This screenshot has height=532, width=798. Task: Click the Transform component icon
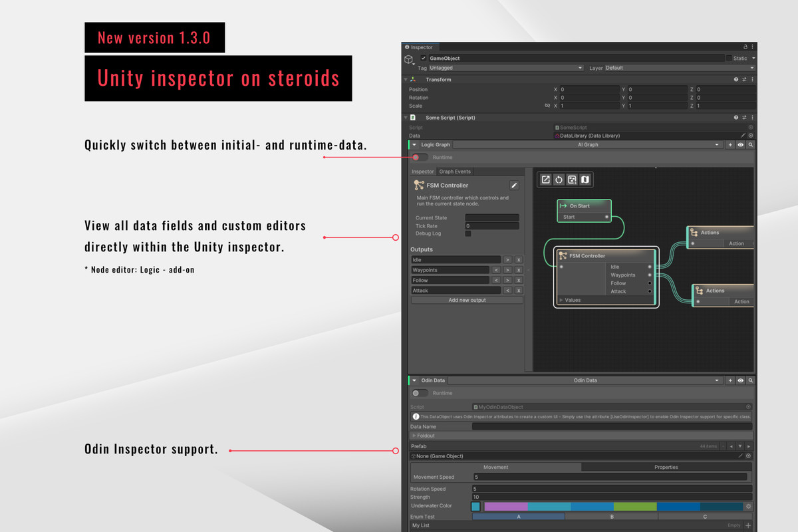[413, 79]
